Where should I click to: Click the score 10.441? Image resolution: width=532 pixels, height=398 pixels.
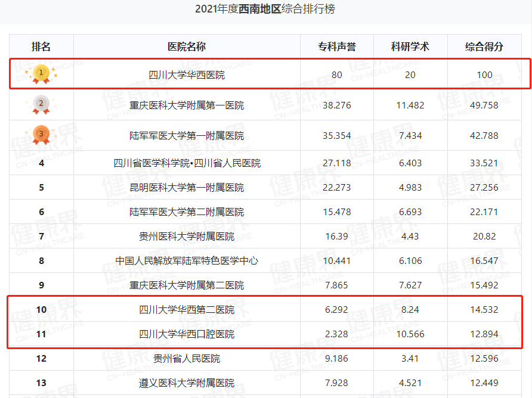(336, 261)
